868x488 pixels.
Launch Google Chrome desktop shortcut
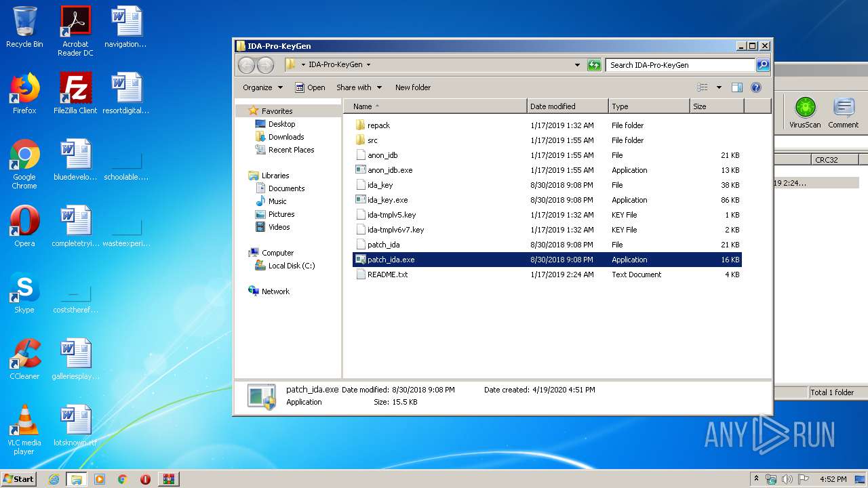24,164
